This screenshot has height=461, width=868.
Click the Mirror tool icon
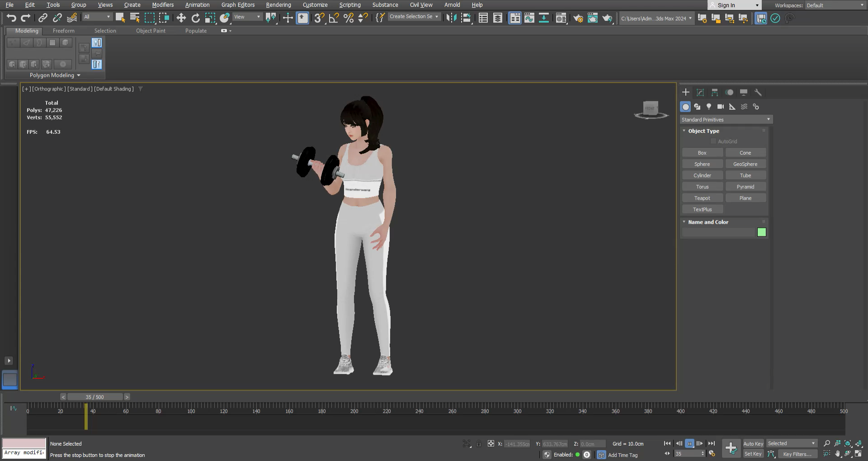coord(451,18)
